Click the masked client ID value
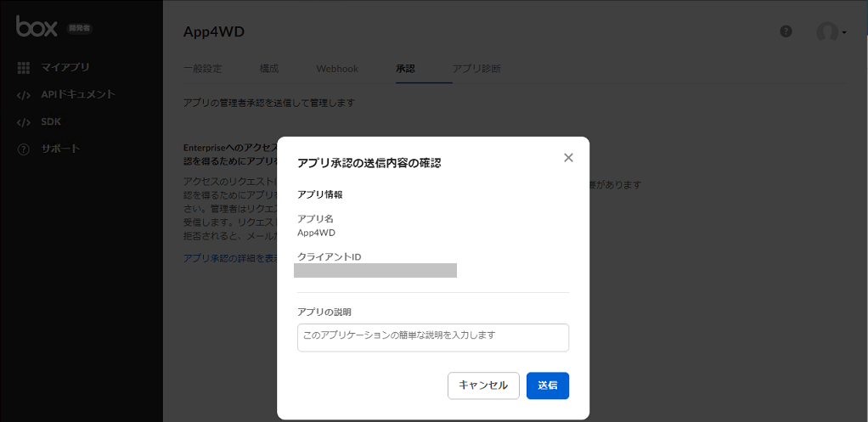This screenshot has width=868, height=422. tap(375, 271)
